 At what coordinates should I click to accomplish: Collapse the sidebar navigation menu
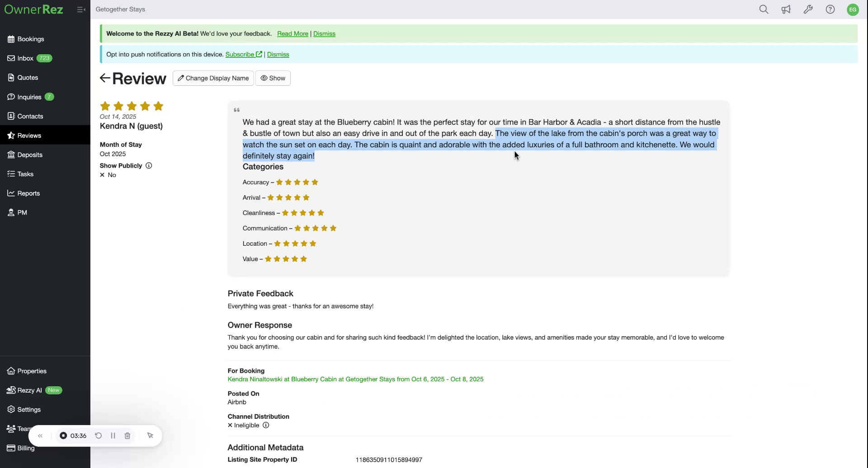click(81, 9)
